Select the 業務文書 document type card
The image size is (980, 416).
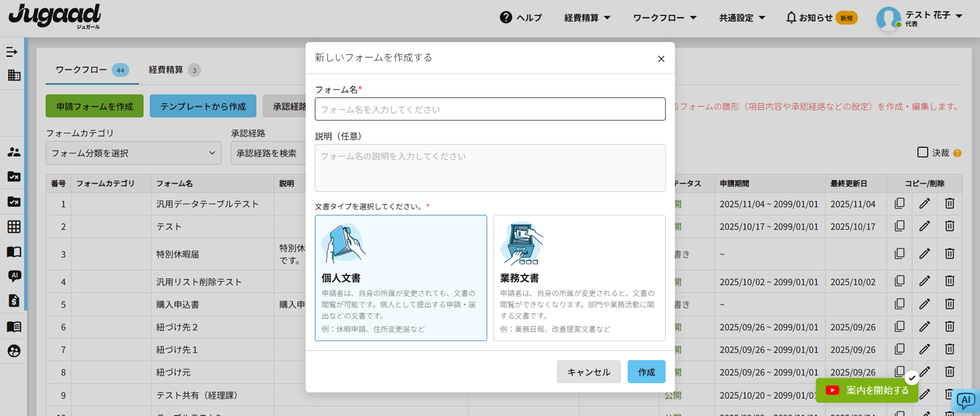coord(579,278)
